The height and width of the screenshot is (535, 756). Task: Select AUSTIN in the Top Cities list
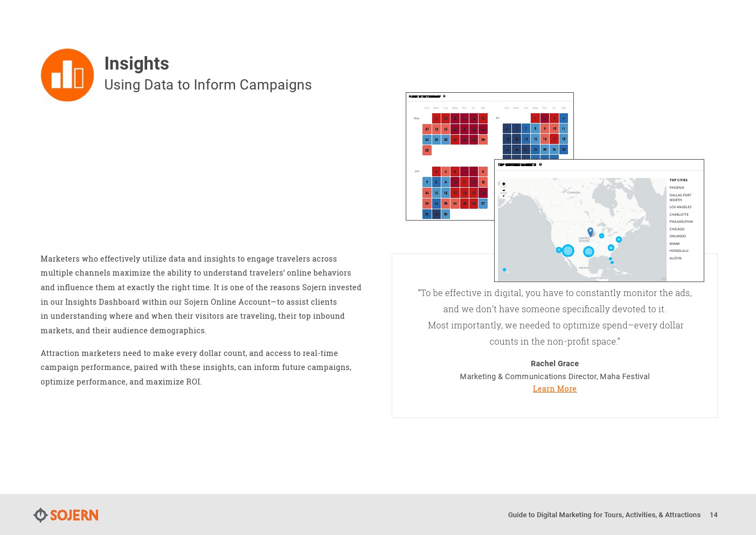675,258
